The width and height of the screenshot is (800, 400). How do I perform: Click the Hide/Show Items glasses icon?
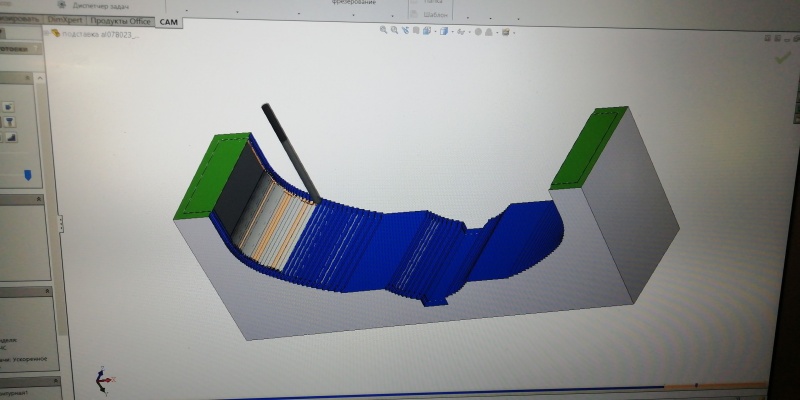coord(461,32)
